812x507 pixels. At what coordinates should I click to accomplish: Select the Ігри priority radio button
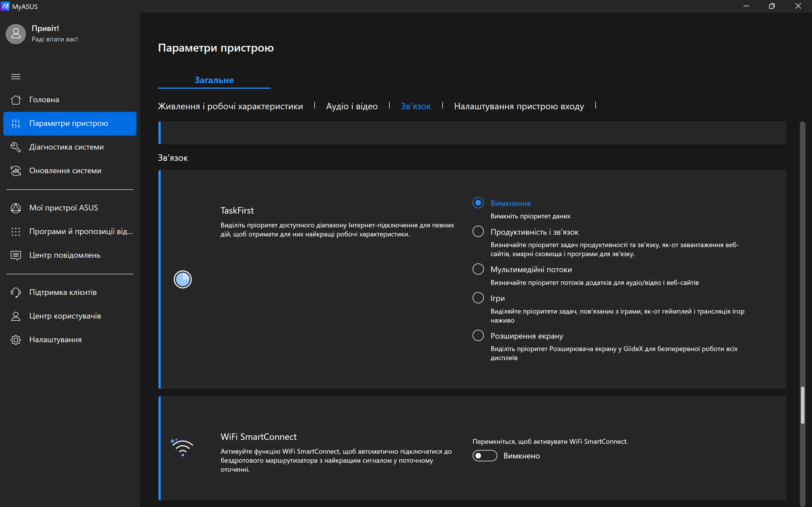pyautogui.click(x=478, y=298)
